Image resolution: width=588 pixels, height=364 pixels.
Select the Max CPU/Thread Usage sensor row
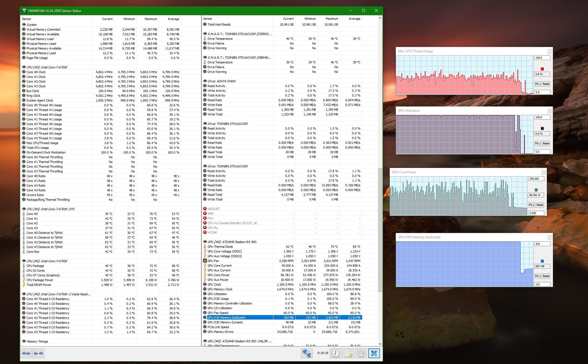(101, 143)
